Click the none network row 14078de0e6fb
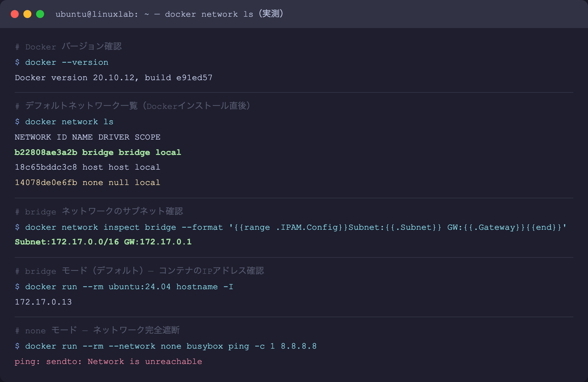This screenshot has height=382, width=588. (x=88, y=183)
